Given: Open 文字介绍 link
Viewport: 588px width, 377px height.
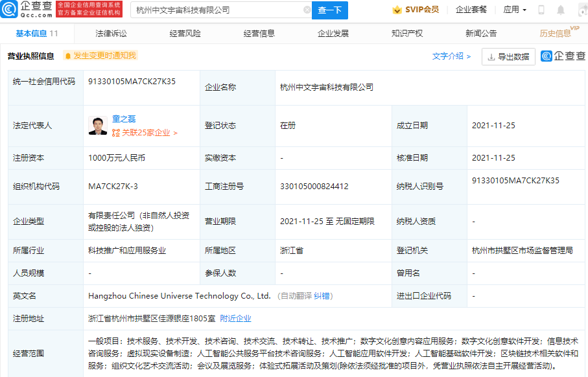Looking at the screenshot, I should click(451, 56).
